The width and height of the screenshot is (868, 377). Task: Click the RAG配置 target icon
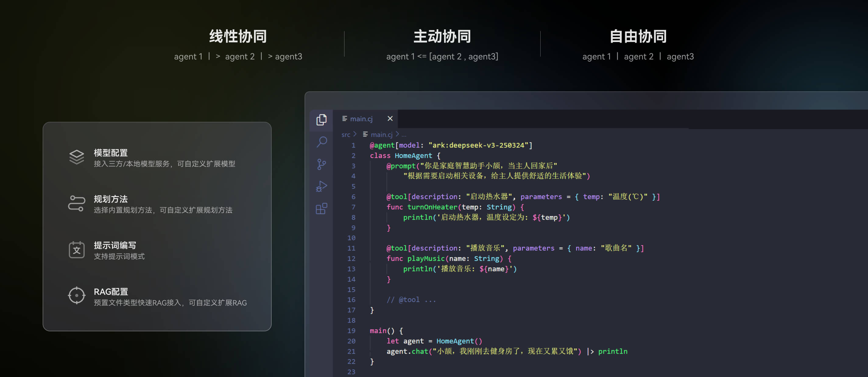coord(76,295)
